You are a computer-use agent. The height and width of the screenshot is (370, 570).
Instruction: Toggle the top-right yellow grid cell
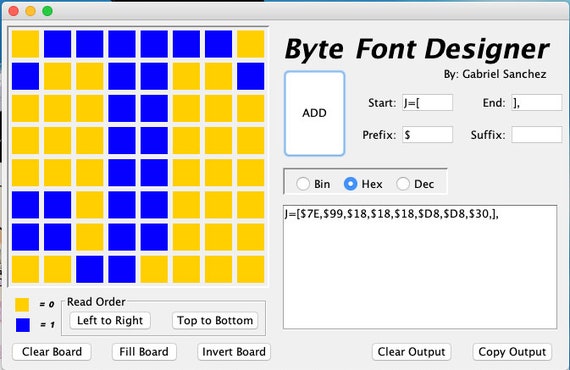click(251, 44)
